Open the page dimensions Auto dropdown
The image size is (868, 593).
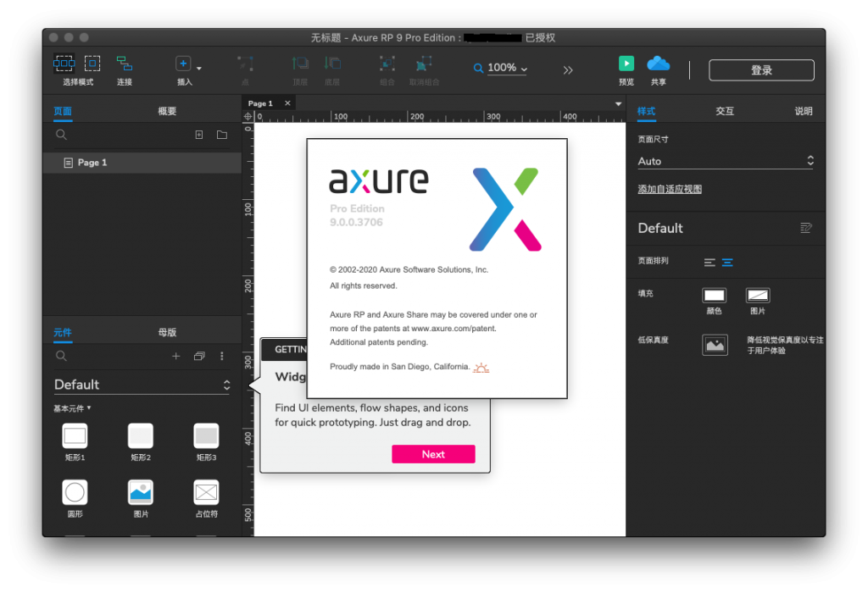(726, 161)
